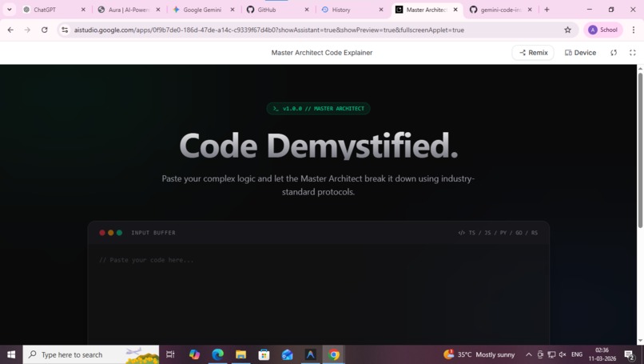Show hidden system tray icons
Screen dimensions: 644x364
529,354
